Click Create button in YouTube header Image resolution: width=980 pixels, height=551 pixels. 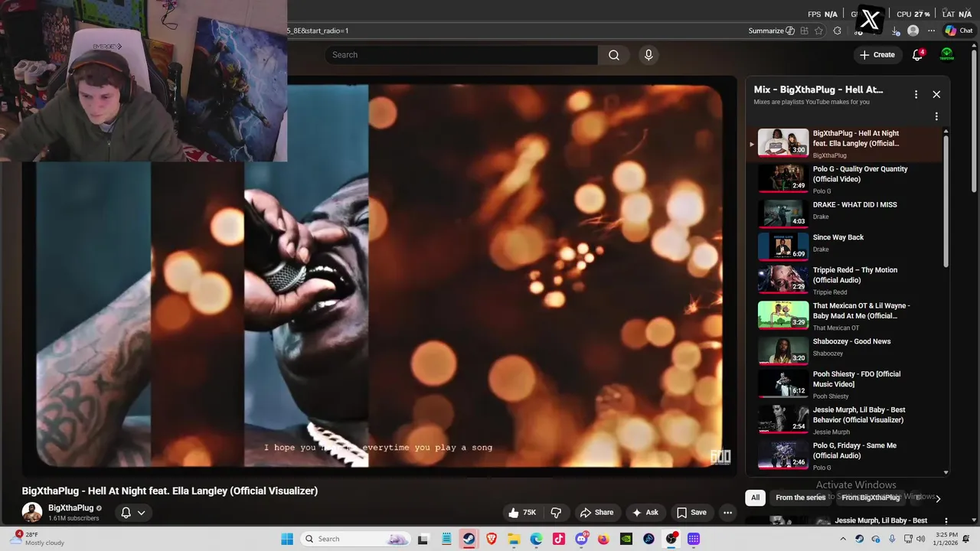(x=877, y=54)
